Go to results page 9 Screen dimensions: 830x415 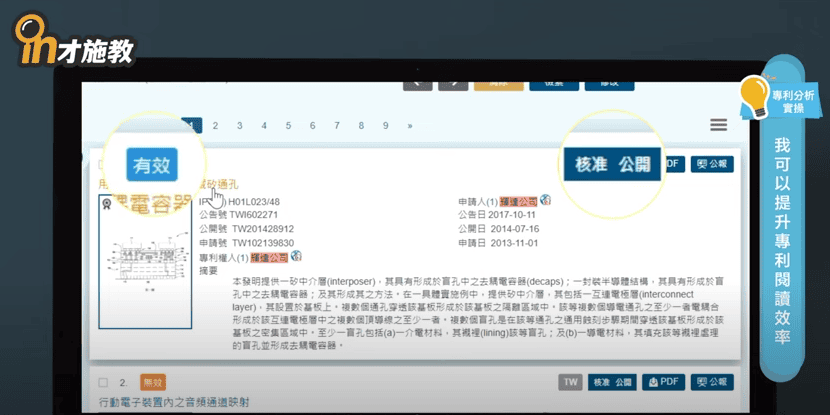(385, 126)
